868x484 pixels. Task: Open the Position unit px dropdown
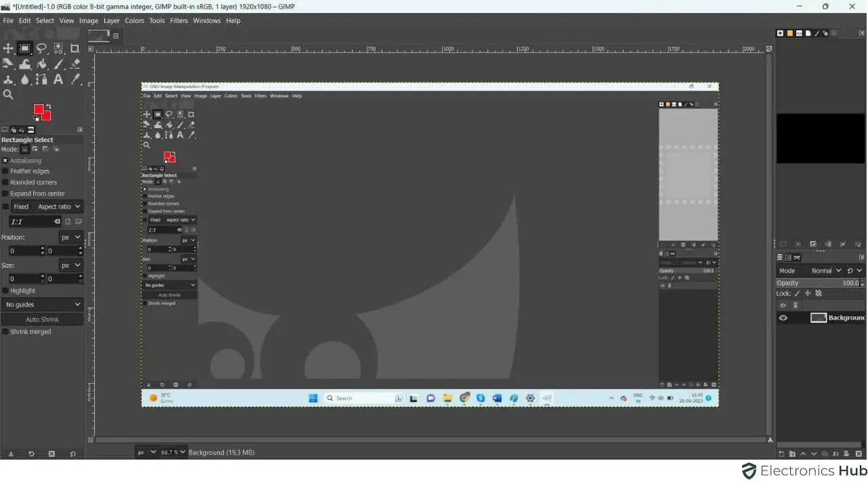click(x=70, y=238)
